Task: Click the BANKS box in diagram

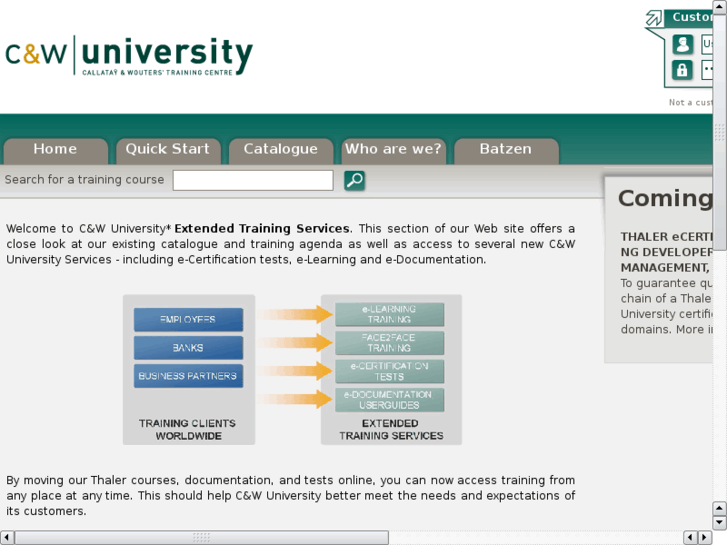Action: tap(188, 348)
